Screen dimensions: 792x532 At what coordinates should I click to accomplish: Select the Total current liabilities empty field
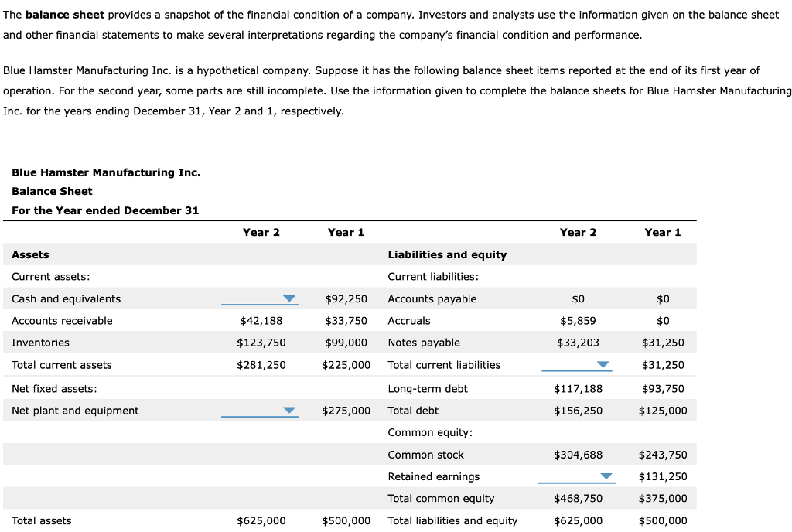point(576,365)
